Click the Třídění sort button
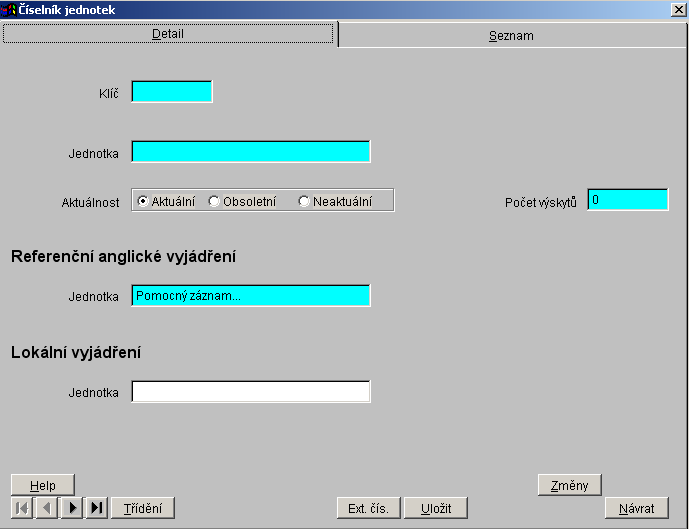 point(142,508)
